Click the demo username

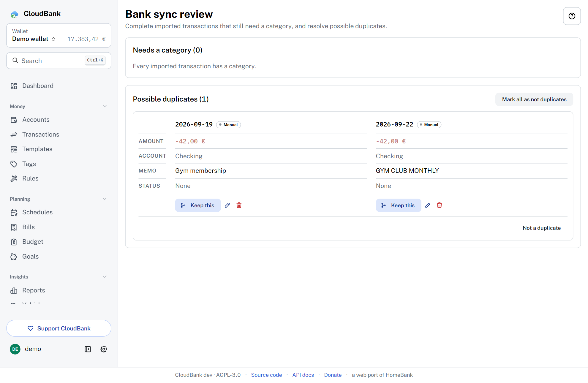[x=33, y=349]
